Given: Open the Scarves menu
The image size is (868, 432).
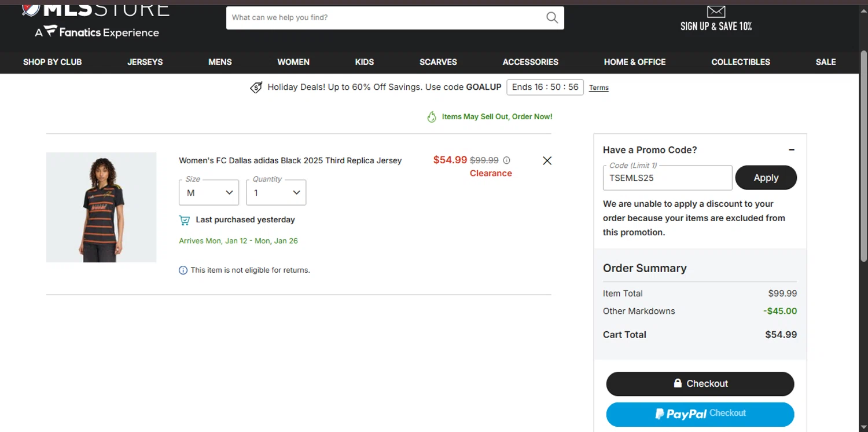Looking at the screenshot, I should pyautogui.click(x=438, y=62).
